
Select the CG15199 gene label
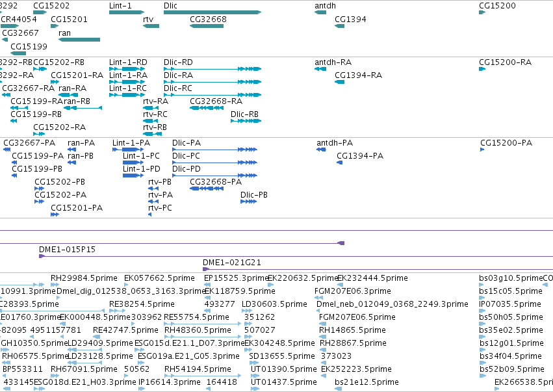(x=29, y=47)
